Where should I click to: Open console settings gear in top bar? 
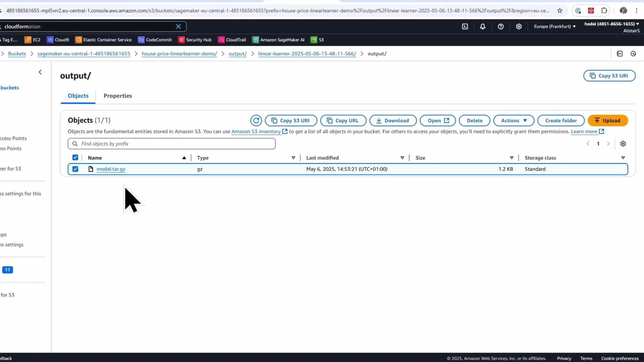point(519,26)
